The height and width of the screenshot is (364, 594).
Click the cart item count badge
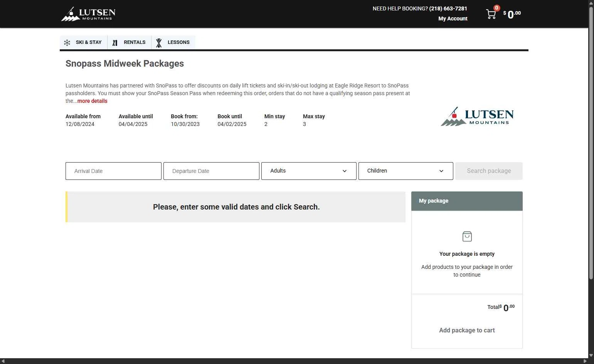click(x=496, y=8)
